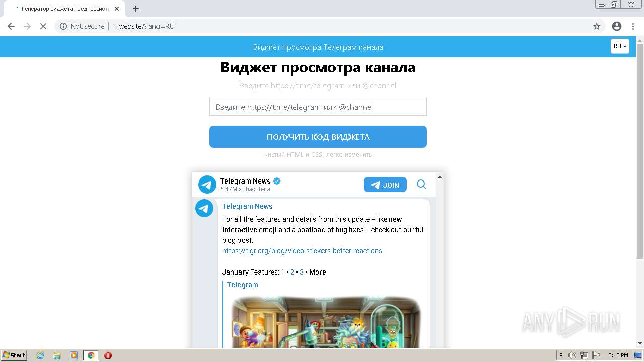The height and width of the screenshot is (362, 644).
Task: Click the page vertical scrollbar thumb
Action: tap(640, 152)
